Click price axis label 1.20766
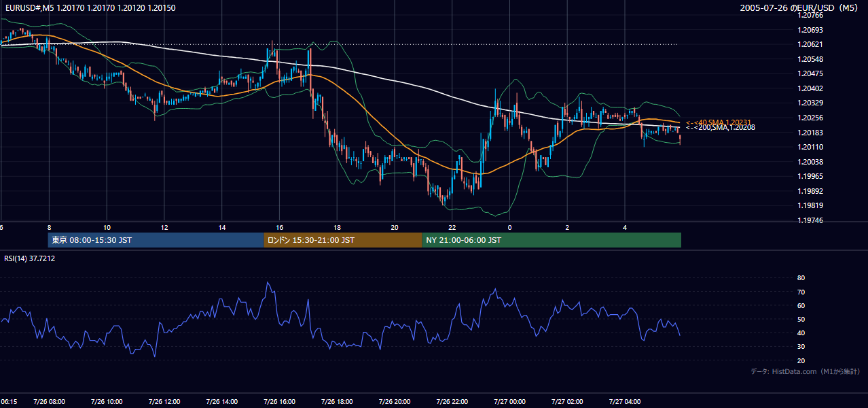868x408 pixels. coord(810,16)
